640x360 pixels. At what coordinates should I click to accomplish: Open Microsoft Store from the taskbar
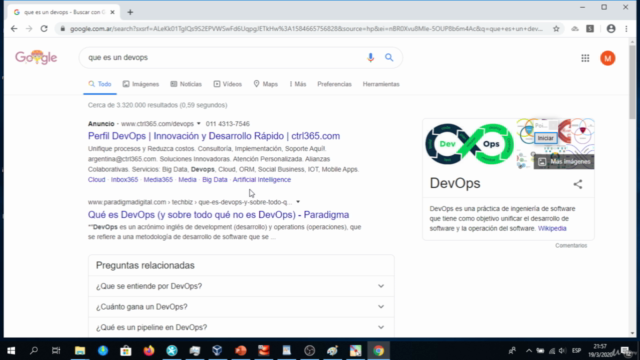click(126, 351)
